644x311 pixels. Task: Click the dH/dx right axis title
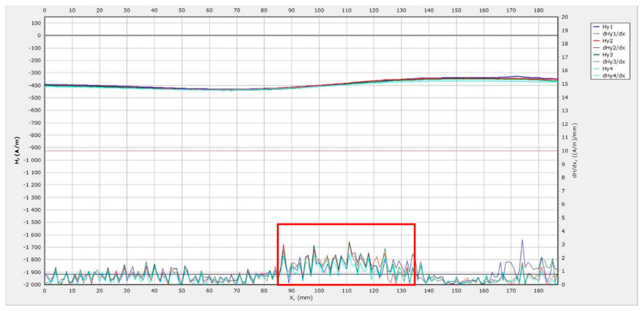click(575, 150)
